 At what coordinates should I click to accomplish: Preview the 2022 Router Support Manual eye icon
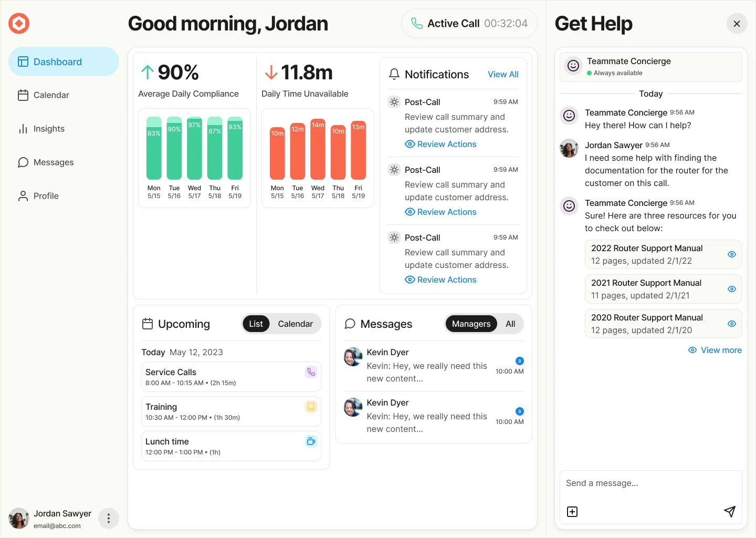point(731,254)
